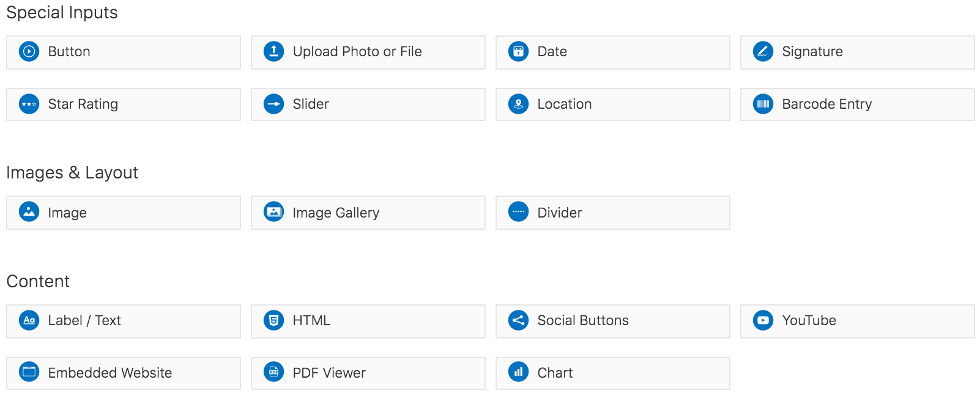Add an Image element
980x396 pixels.
tap(123, 213)
